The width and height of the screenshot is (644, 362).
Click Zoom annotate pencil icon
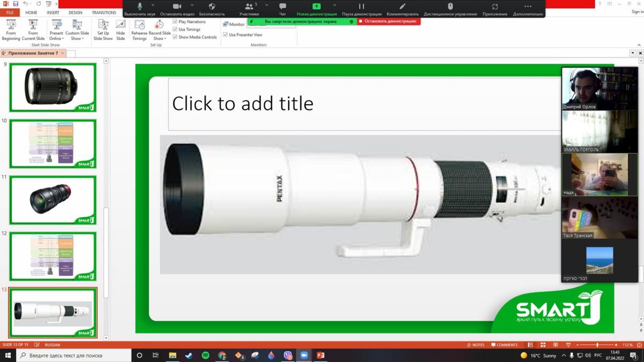[402, 8]
